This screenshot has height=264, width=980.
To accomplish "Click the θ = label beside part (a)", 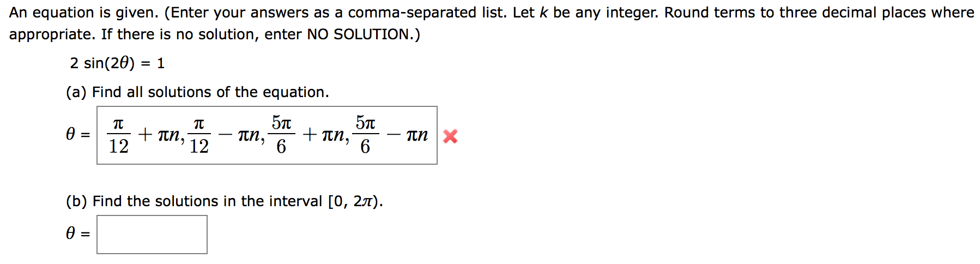I will (78, 135).
